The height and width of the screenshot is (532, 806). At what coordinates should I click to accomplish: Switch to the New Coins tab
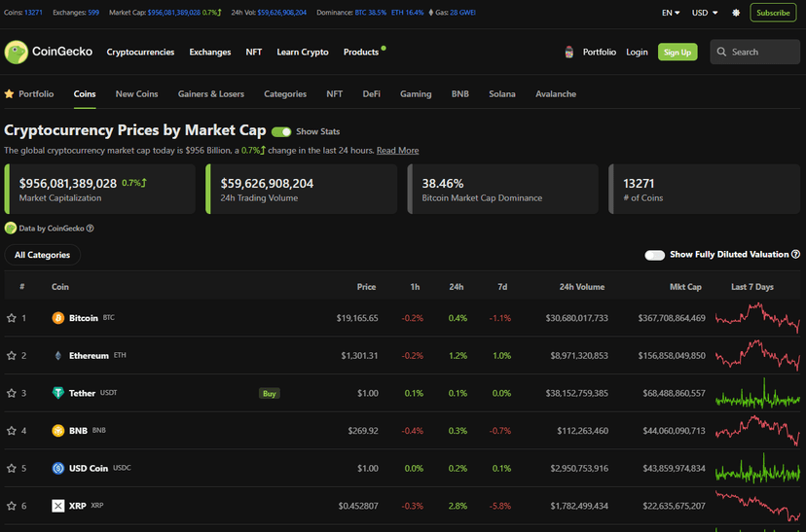point(136,94)
